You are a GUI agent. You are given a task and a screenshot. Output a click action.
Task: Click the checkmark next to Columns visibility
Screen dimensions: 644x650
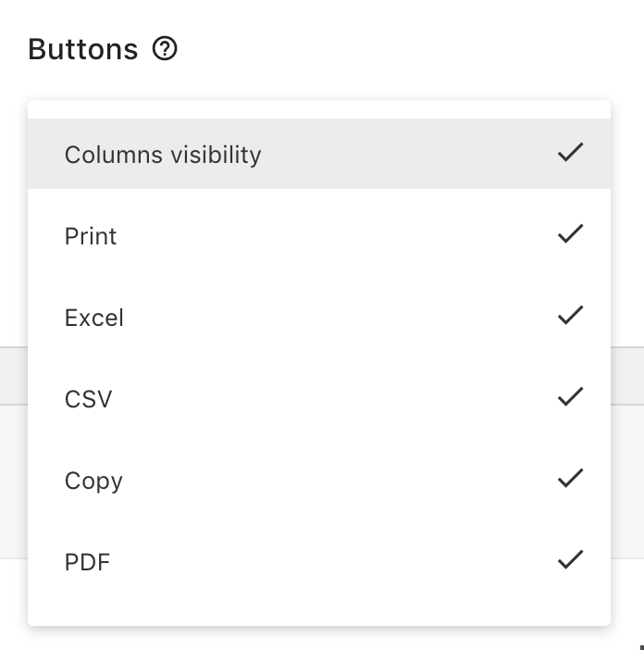pyautogui.click(x=570, y=152)
